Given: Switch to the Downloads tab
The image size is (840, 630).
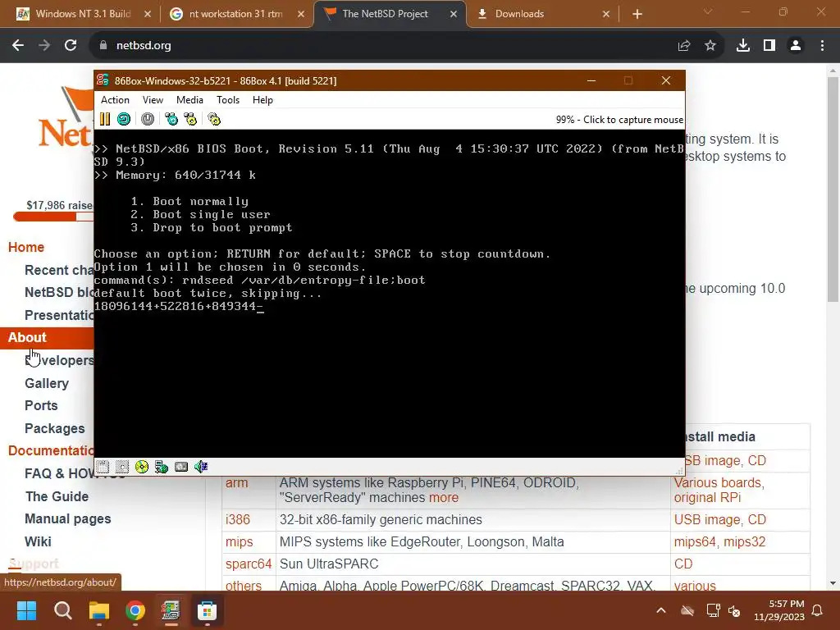Looking at the screenshot, I should pyautogui.click(x=542, y=14).
